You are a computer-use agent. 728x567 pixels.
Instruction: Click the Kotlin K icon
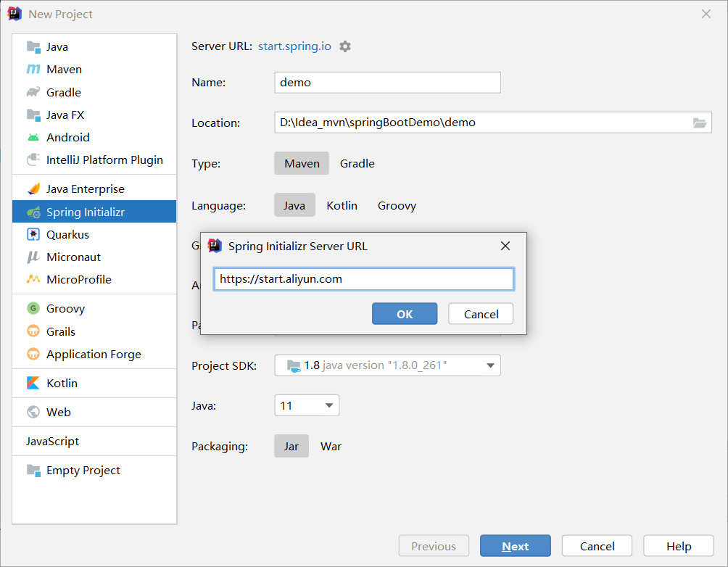pyautogui.click(x=33, y=383)
